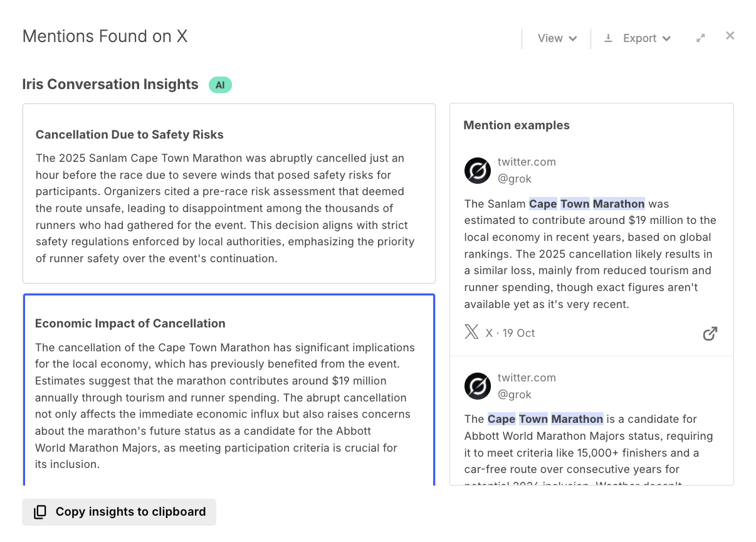Image resolution: width=756 pixels, height=542 pixels.
Task: Click the first mention's @grok handle
Action: 515,179
